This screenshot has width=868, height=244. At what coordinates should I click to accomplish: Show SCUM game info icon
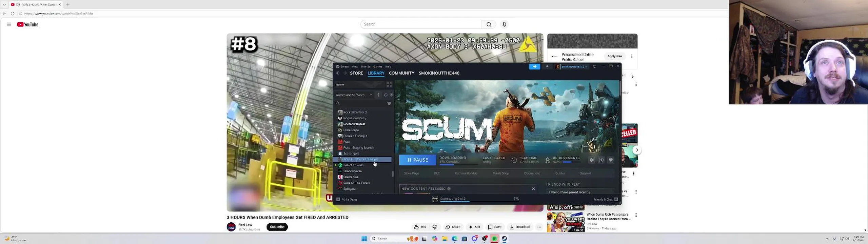pyautogui.click(x=601, y=160)
